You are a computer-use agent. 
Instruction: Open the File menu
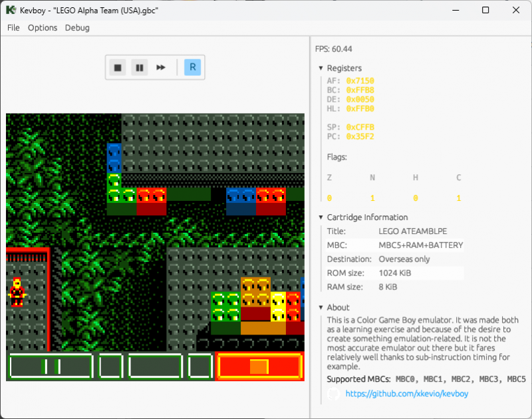coord(13,28)
